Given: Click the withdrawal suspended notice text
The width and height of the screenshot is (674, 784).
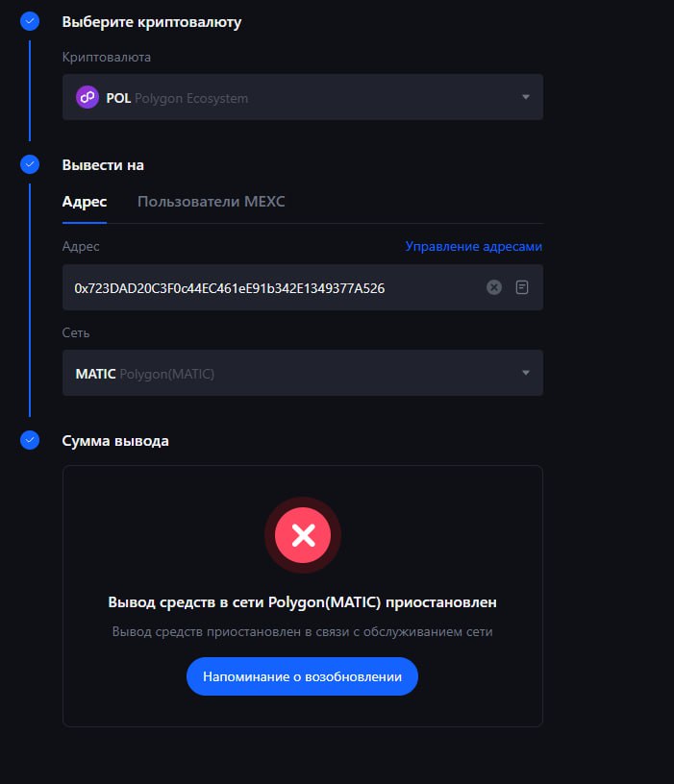Looking at the screenshot, I should (302, 602).
